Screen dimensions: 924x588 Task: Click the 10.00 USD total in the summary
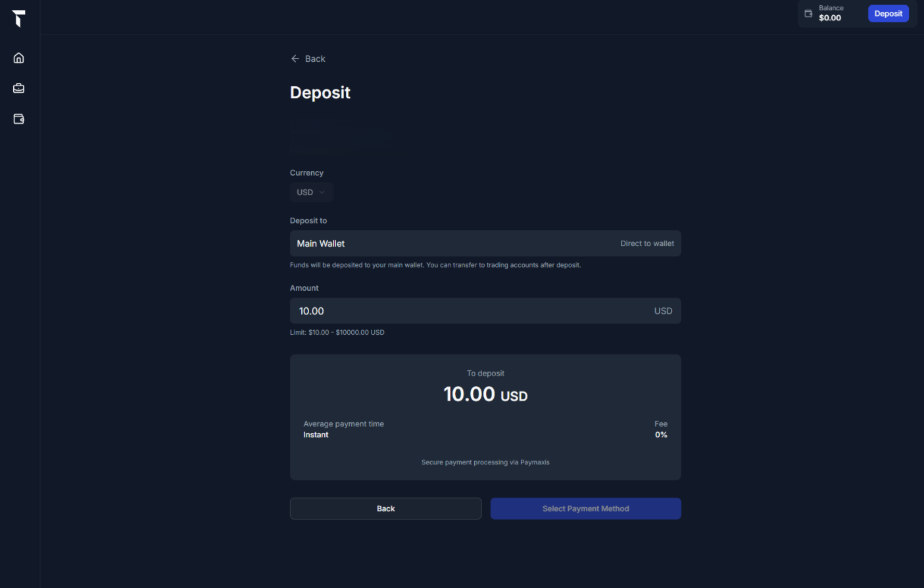(x=485, y=395)
